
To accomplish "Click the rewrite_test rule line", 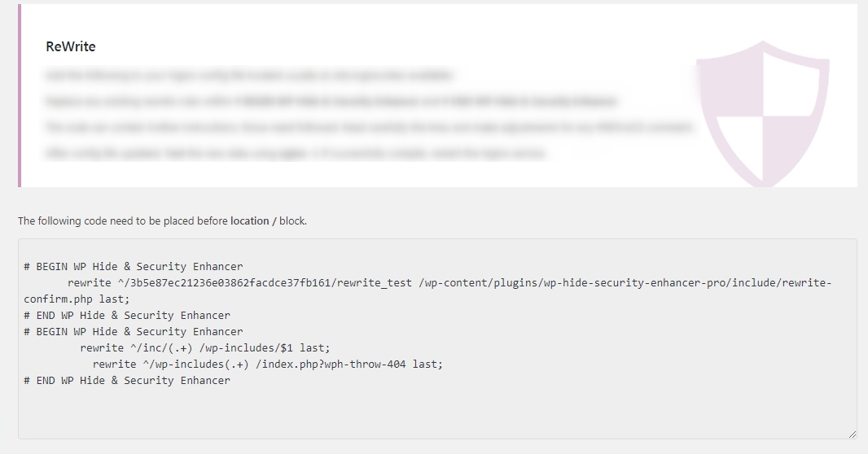I will [449, 283].
